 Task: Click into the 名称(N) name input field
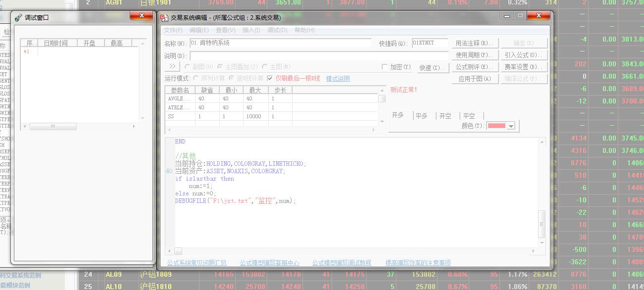[280, 43]
